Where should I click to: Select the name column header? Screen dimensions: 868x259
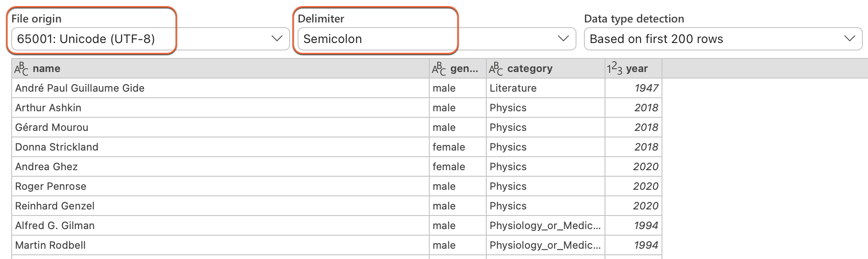coord(221,69)
